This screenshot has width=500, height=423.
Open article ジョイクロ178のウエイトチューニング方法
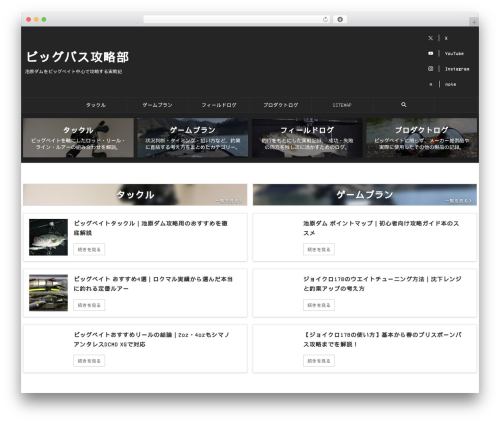(382, 284)
